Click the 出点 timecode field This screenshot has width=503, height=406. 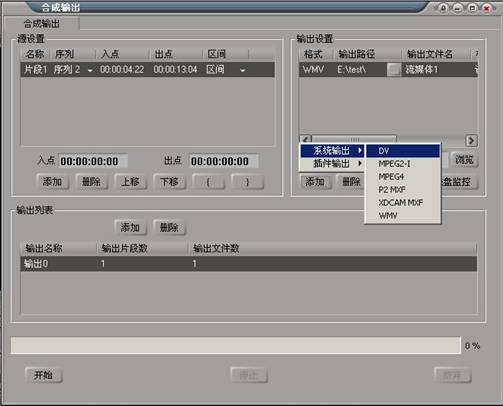coord(224,161)
